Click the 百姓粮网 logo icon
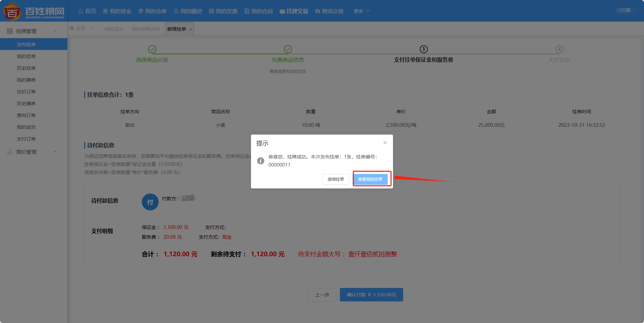 click(x=12, y=12)
